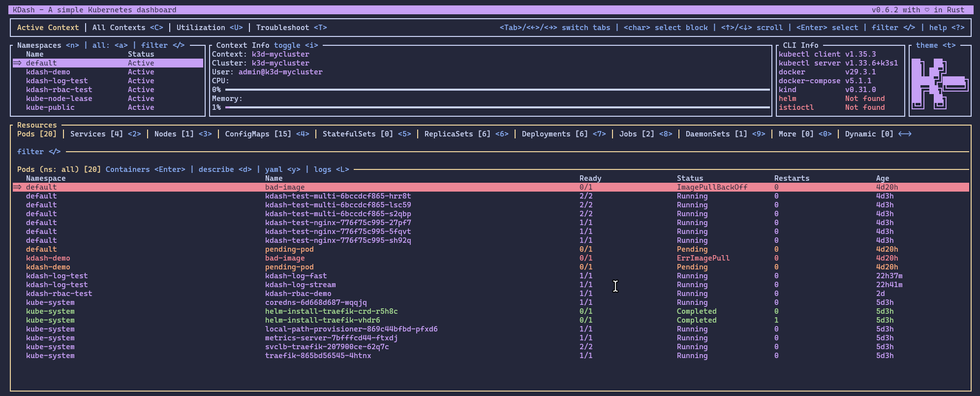
Task: Click the CPU usage progress bar
Action: coord(497,90)
